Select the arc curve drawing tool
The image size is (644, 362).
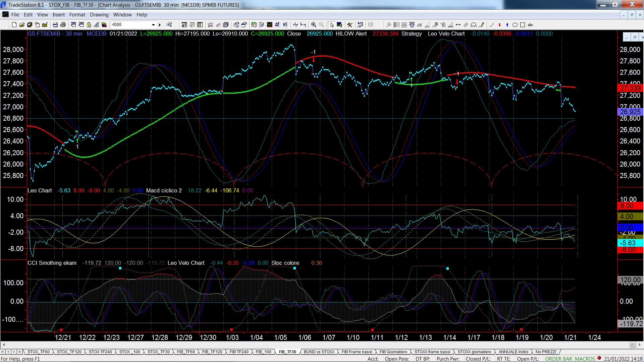pos(492,25)
